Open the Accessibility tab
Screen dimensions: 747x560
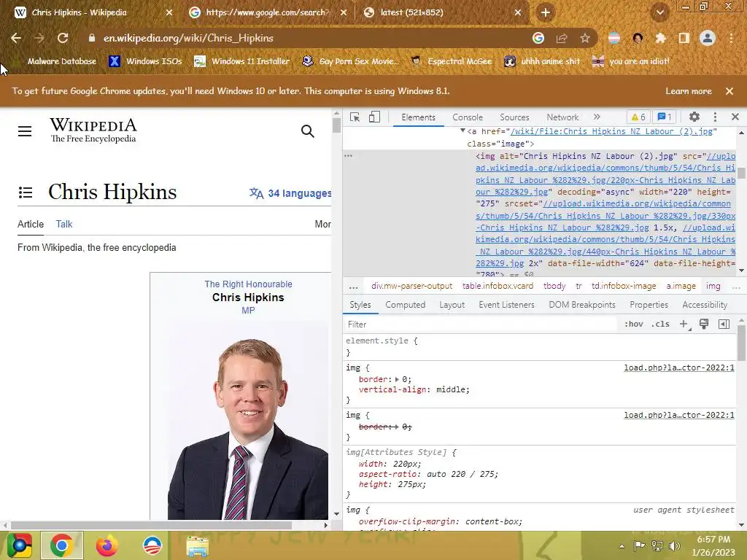[705, 305]
